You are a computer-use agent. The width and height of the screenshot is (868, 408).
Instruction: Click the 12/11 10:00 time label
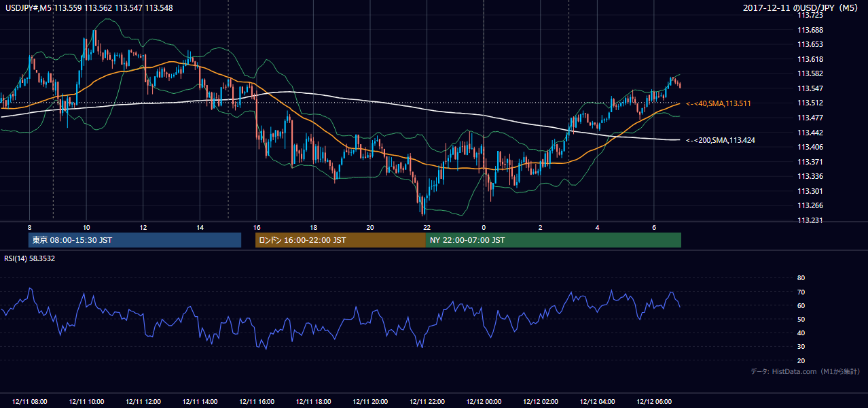coord(86,402)
